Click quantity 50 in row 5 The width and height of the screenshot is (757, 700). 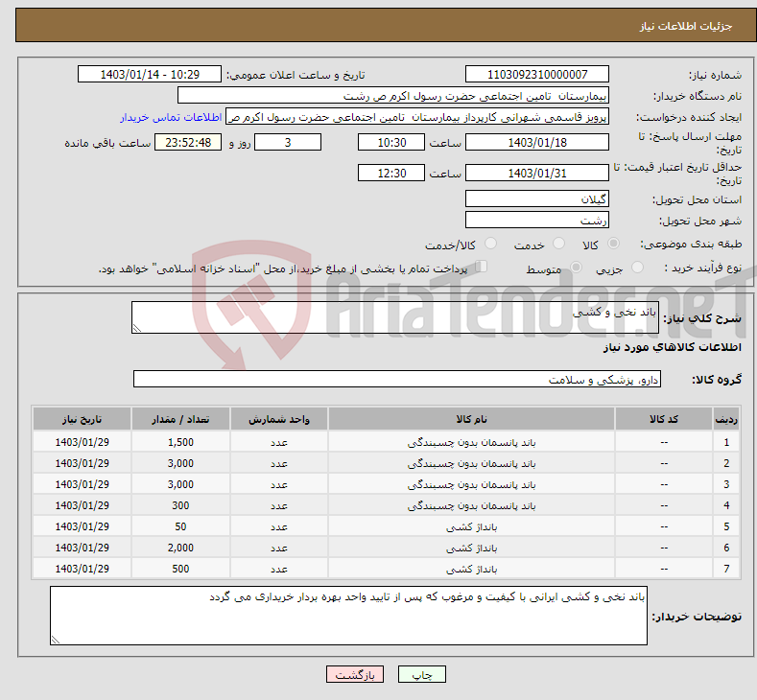pyautogui.click(x=180, y=526)
